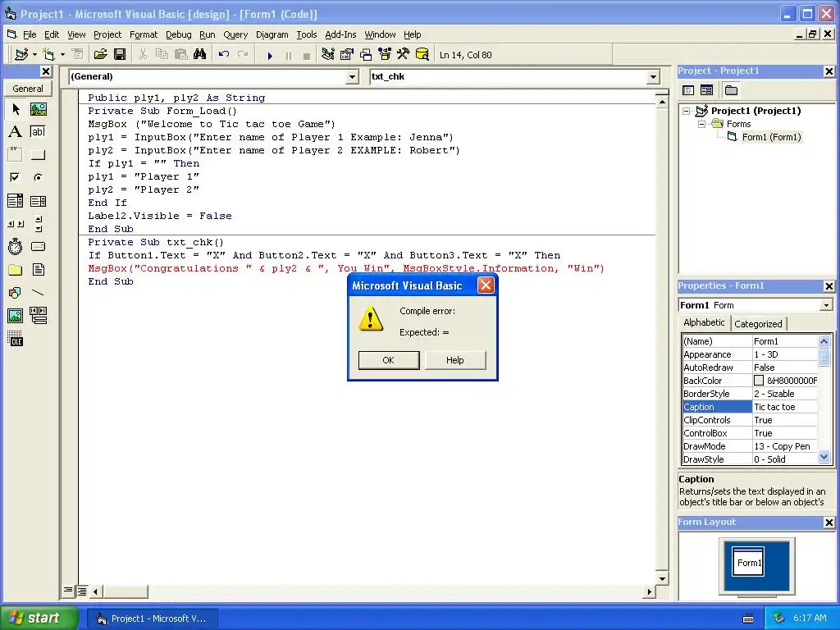Screen dimensions: 840x630
Task: Select the ComboBox control tool
Action: pos(16,201)
